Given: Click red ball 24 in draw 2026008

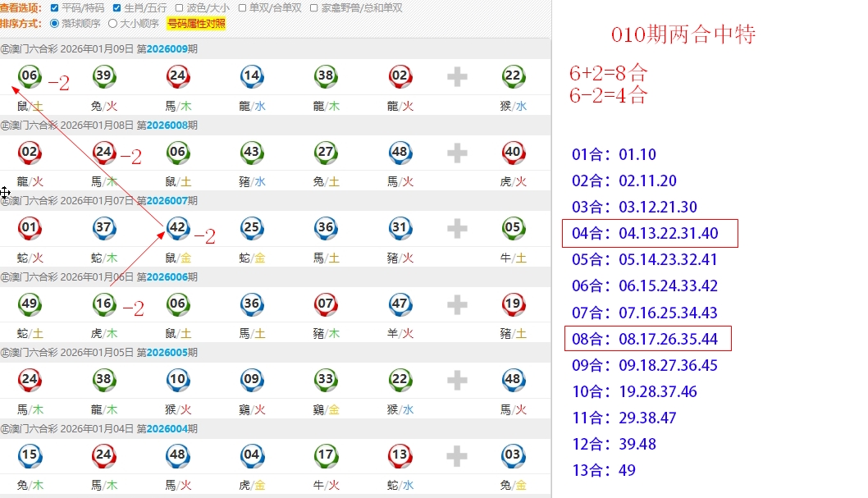Looking at the screenshot, I should 103,153.
